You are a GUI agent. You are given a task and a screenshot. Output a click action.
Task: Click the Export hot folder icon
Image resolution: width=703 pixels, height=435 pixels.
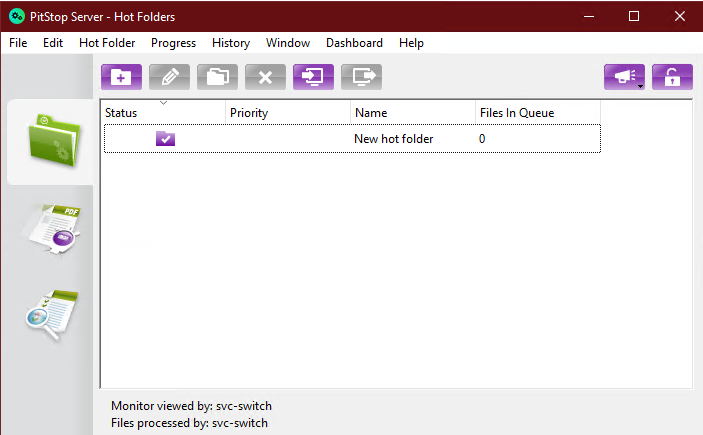point(361,77)
